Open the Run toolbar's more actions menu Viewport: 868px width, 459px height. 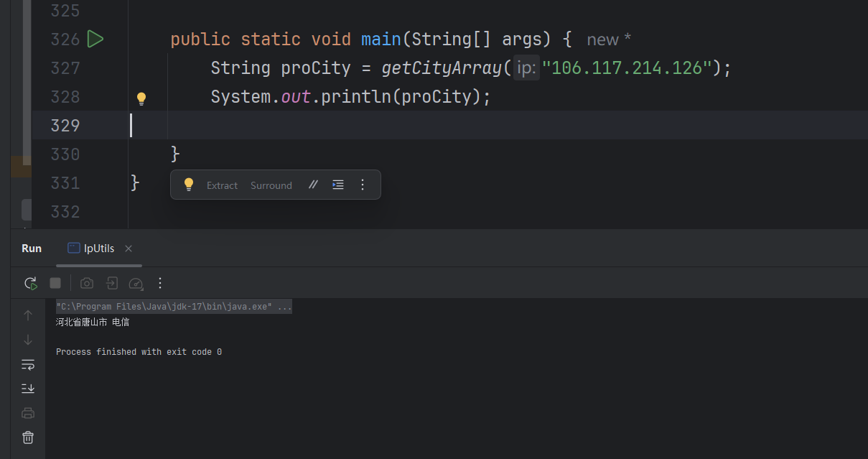(x=160, y=283)
